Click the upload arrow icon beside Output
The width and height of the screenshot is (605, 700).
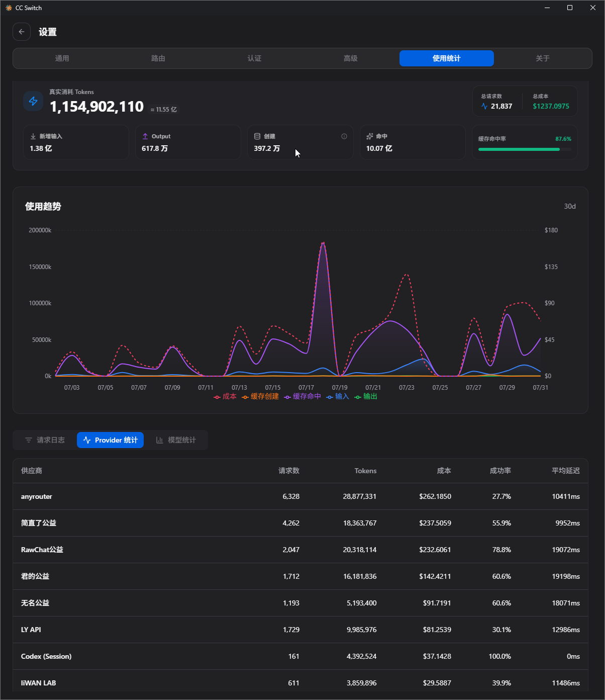(145, 136)
